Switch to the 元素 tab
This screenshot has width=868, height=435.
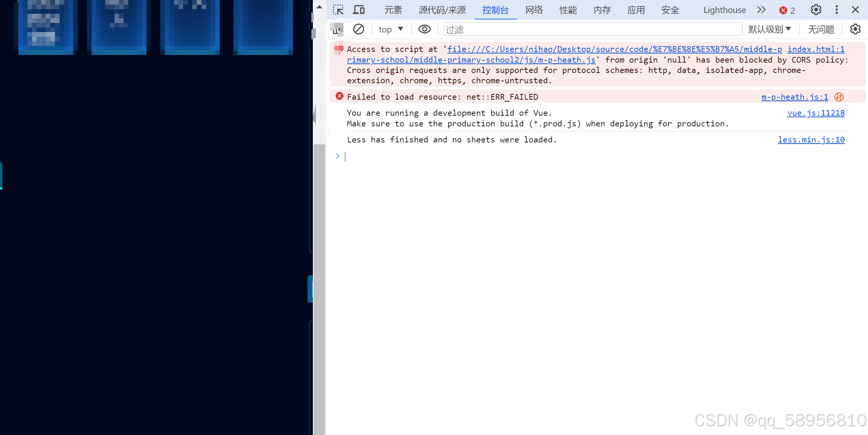pyautogui.click(x=393, y=10)
